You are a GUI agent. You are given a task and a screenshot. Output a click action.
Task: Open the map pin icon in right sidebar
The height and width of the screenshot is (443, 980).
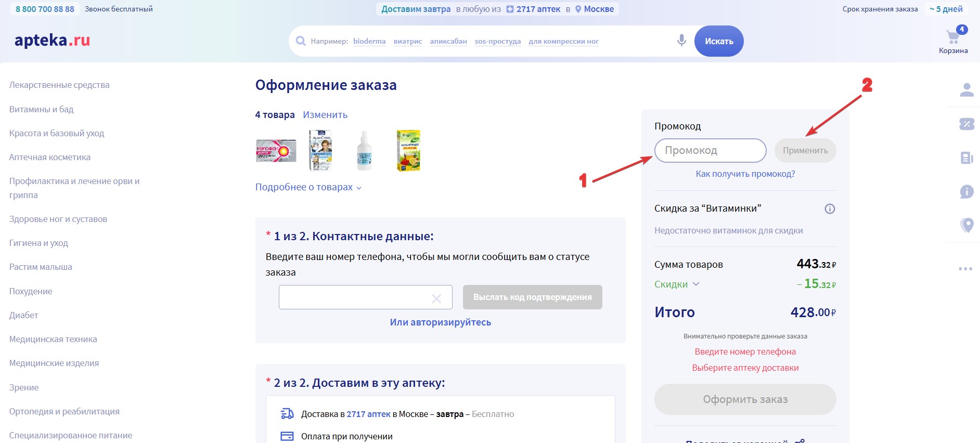coord(967,225)
